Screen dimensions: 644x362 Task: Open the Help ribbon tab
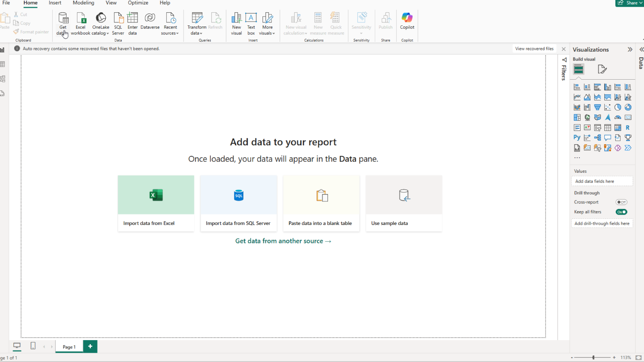165,3
